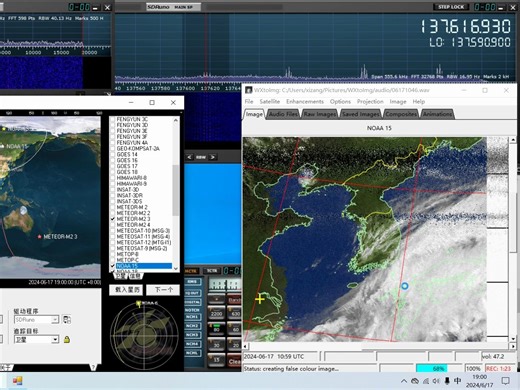Viewport: 520px width, 390px height.
Task: Open the cloud sync tray icon
Action: click(x=415, y=381)
